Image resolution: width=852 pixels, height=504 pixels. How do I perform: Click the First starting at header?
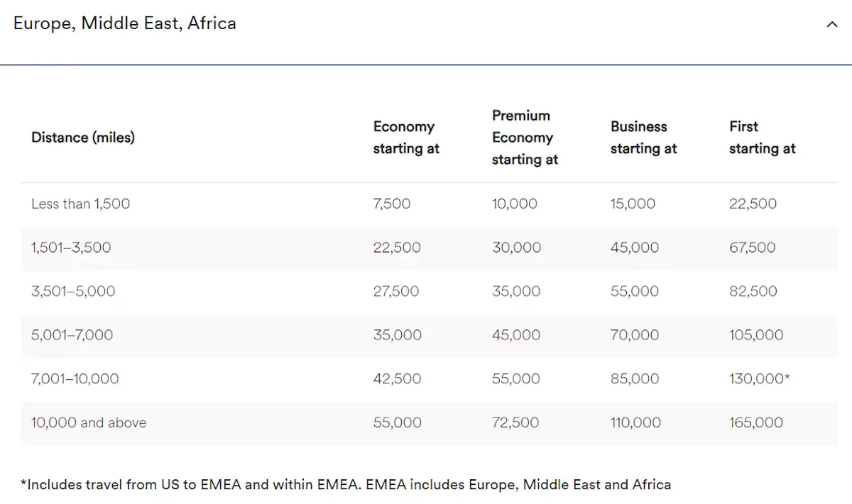pyautogui.click(x=762, y=138)
